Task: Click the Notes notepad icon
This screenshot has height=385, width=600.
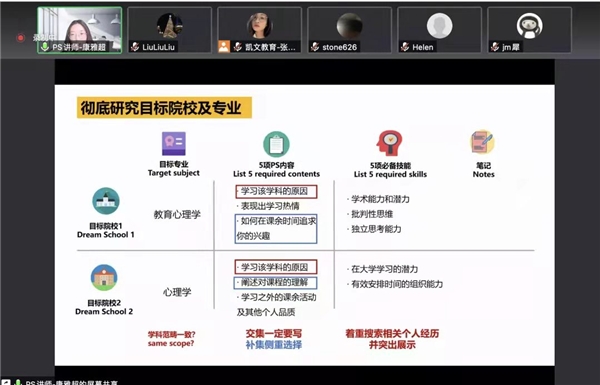Action: pos(482,142)
